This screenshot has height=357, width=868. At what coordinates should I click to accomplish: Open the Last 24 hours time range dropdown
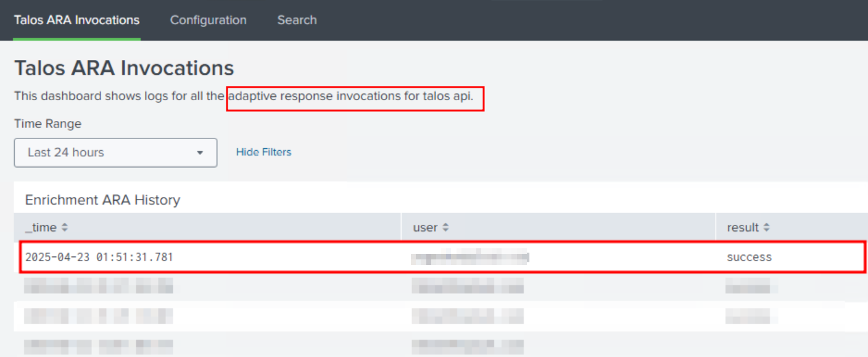pyautogui.click(x=115, y=153)
